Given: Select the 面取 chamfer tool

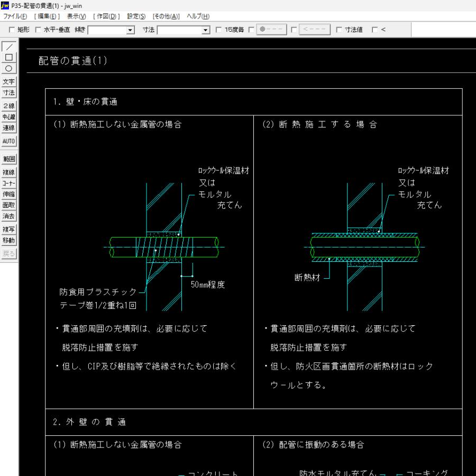Looking at the screenshot, I should 9,205.
